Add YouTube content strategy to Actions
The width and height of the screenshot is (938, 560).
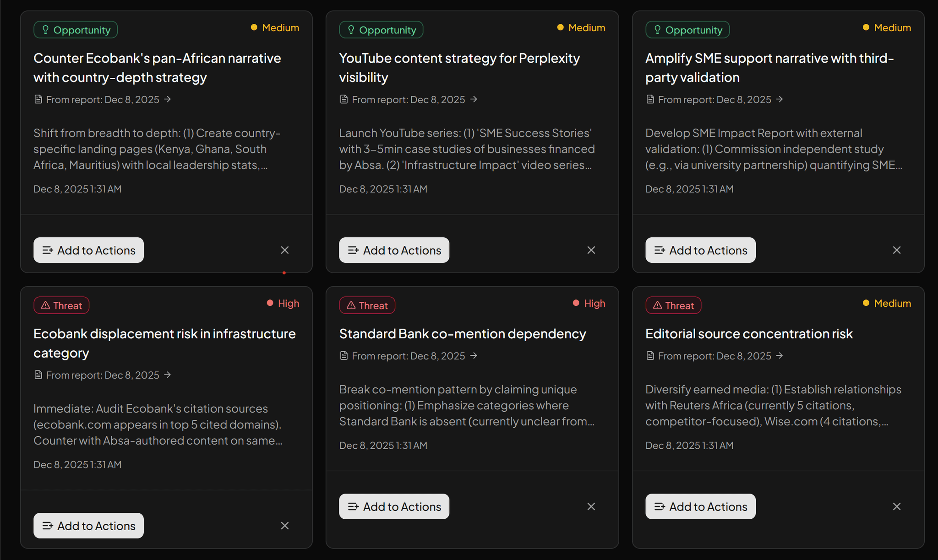click(393, 250)
